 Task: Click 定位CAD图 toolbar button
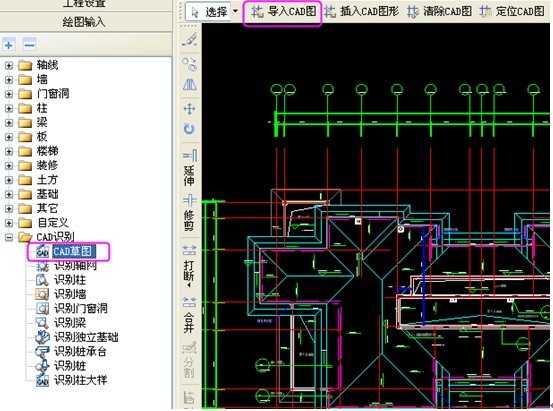pos(512,12)
